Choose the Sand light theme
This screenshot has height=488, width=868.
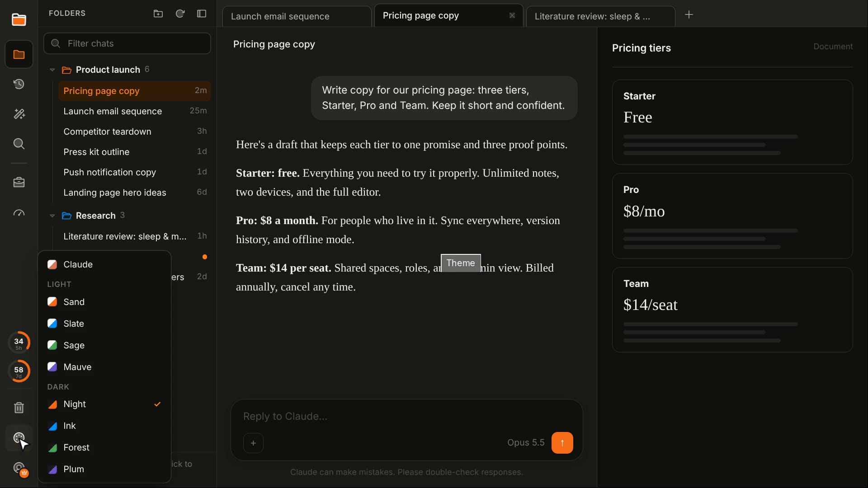coord(104,302)
